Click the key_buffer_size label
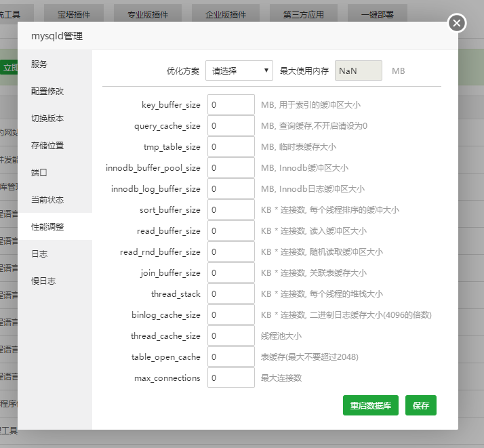The image size is (484, 448). 171,105
